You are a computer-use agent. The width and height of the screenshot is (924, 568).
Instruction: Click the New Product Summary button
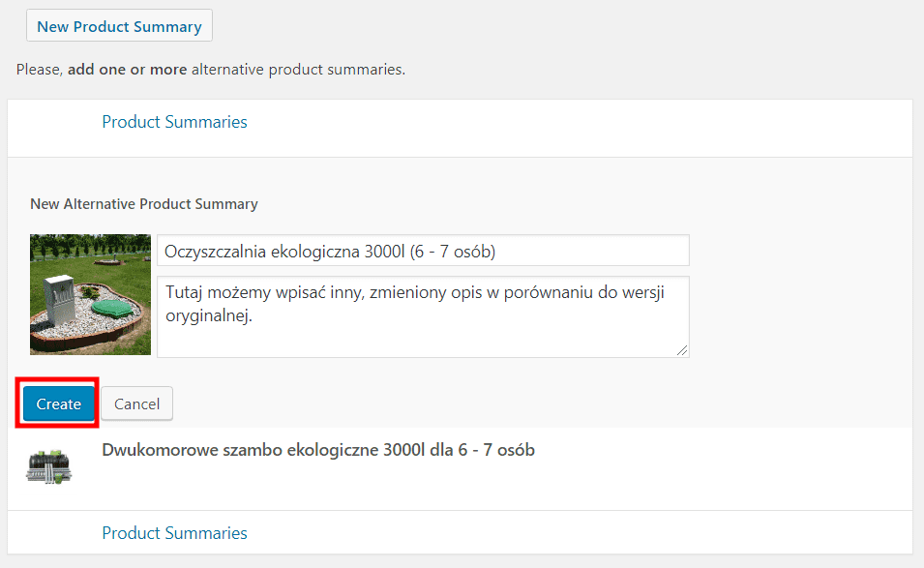point(118,25)
